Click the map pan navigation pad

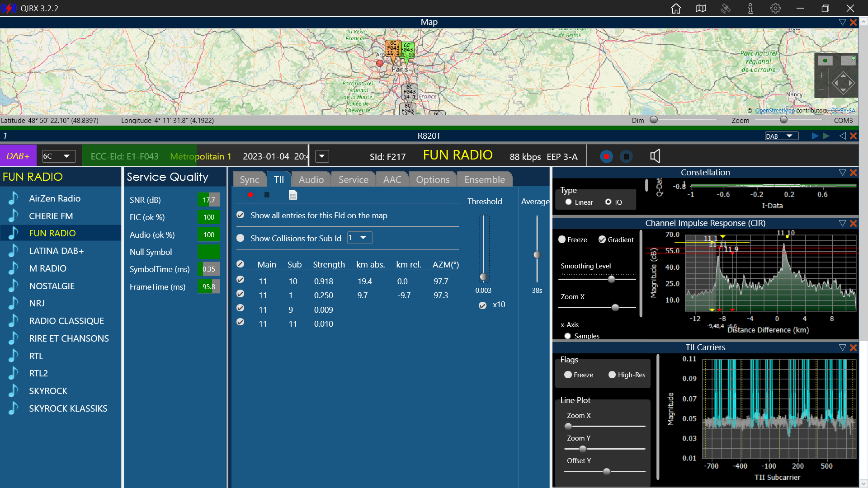click(x=843, y=83)
